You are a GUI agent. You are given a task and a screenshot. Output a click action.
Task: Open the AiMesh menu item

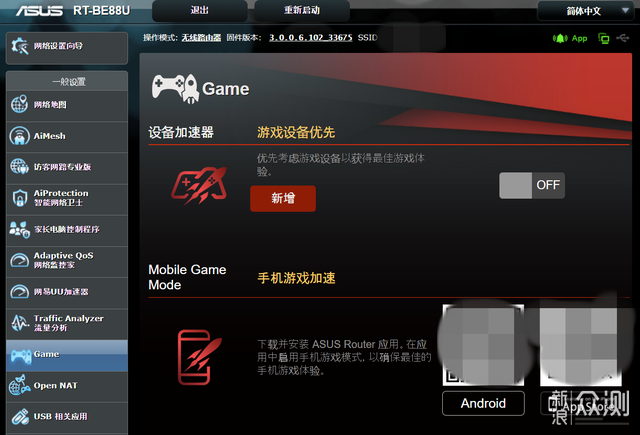click(x=67, y=136)
